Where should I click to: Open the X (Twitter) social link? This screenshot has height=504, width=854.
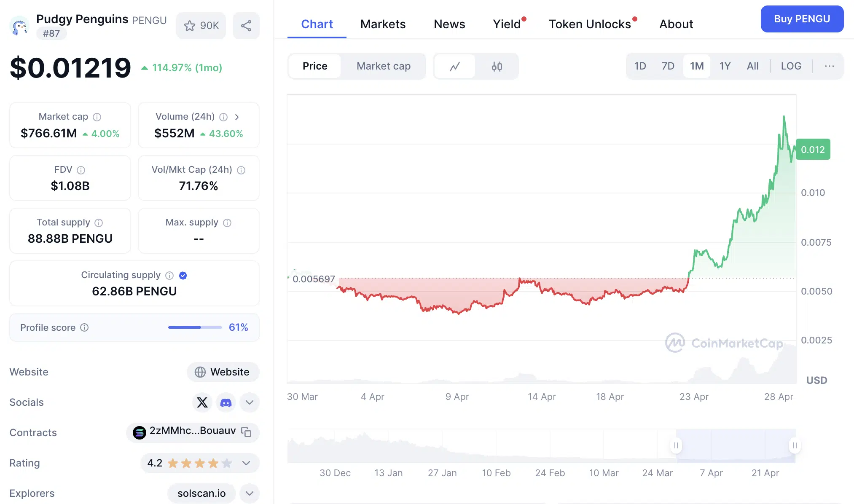pos(202,402)
